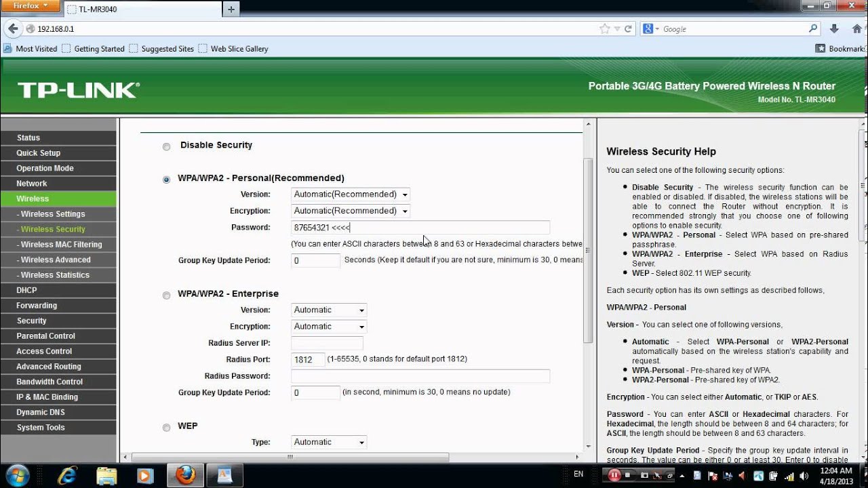Open Parental Control menu item
Image resolution: width=868 pixels, height=488 pixels.
(x=58, y=336)
